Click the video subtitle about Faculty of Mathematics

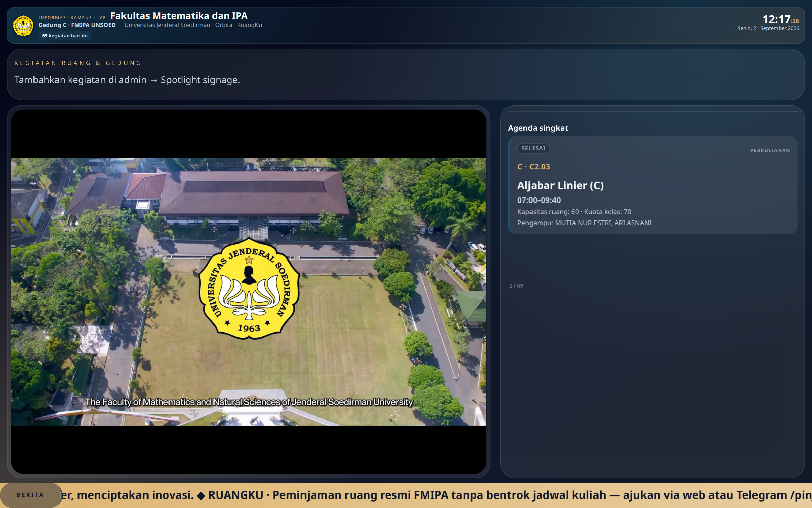[x=249, y=402]
